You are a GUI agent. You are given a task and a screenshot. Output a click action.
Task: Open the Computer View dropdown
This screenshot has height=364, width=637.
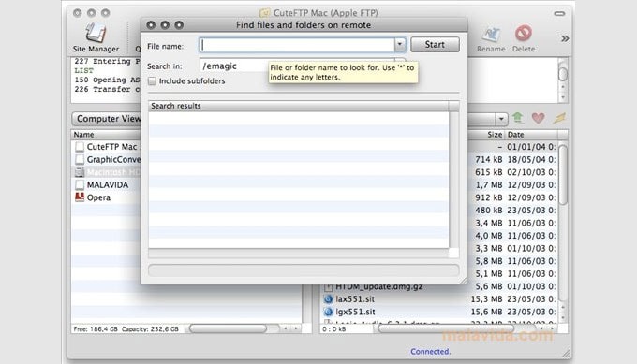click(107, 119)
